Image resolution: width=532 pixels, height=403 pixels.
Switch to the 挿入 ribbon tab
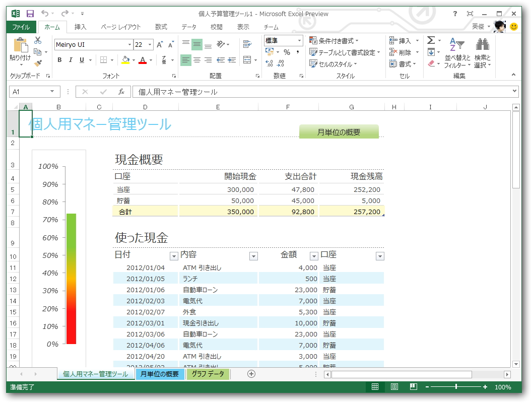[x=82, y=27]
